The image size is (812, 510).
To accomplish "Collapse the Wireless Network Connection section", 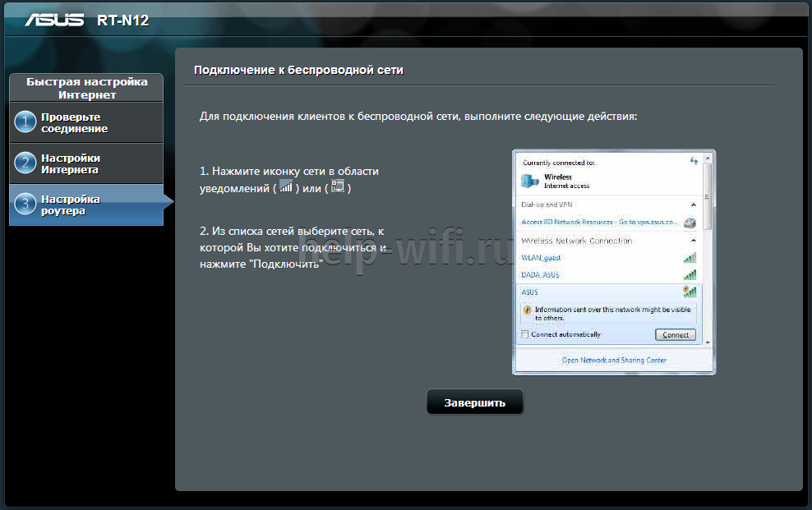I will pos(693,241).
